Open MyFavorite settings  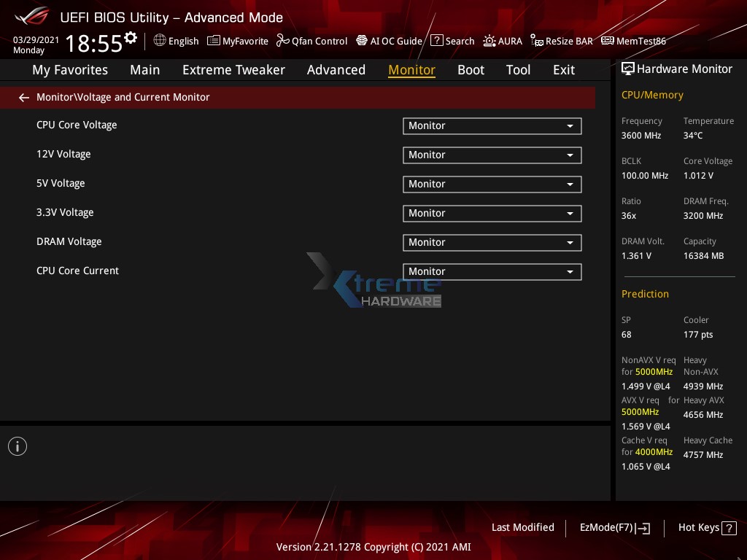pos(237,41)
